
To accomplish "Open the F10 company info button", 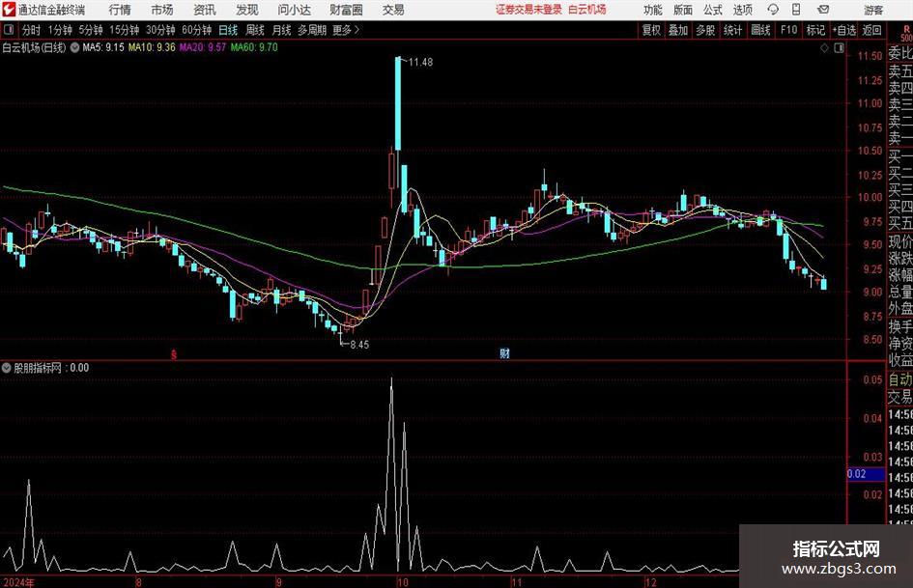I will coord(789,30).
